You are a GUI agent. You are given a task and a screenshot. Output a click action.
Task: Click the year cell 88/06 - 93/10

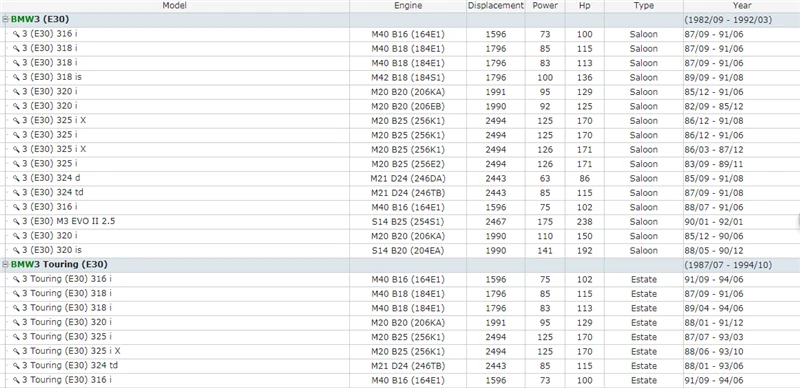click(713, 352)
